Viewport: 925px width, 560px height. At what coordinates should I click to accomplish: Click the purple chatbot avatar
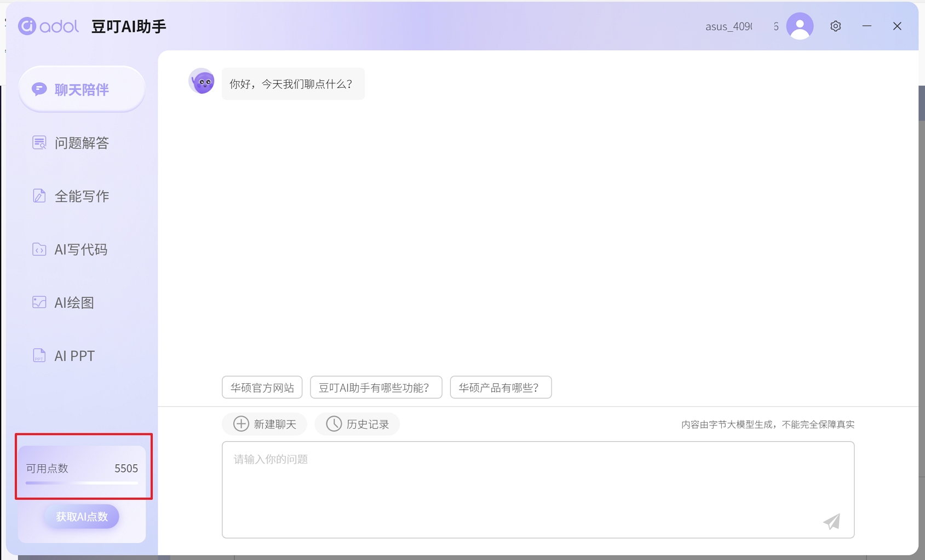tap(202, 82)
